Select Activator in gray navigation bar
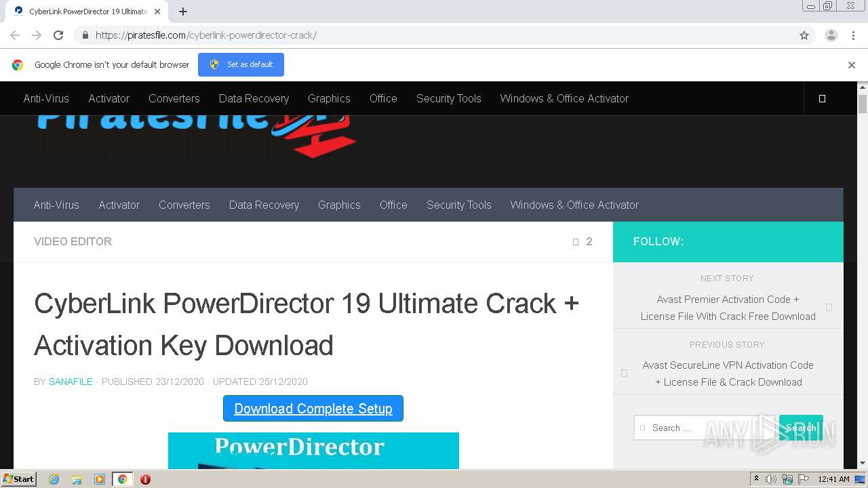The image size is (868, 488). click(119, 205)
